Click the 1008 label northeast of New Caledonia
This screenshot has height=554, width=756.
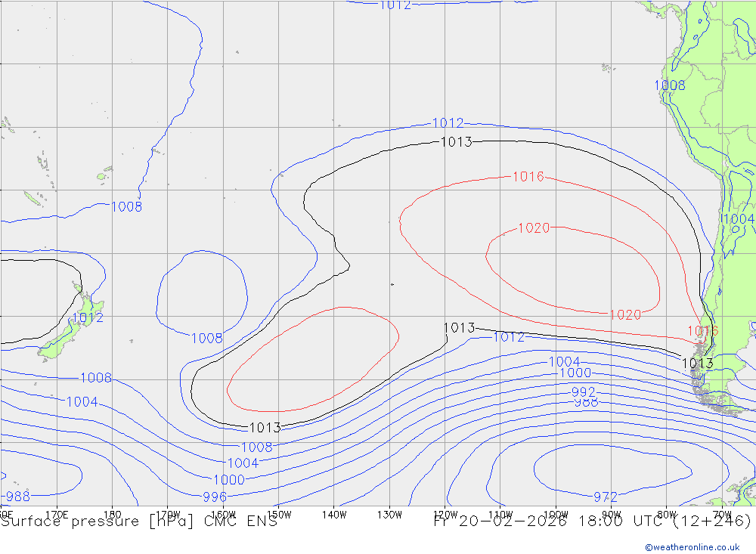127,206
